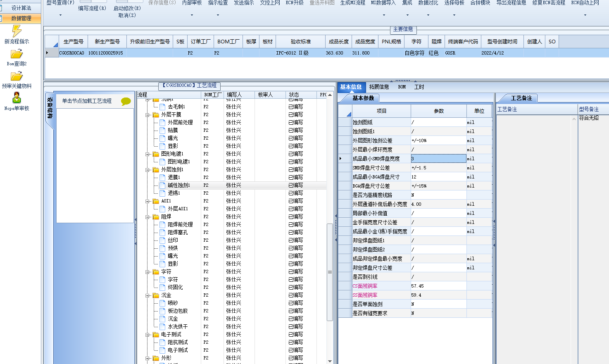Viewport: 609px width, 364px height.
Task: Edit the 成品最小SMD焊盘宽度 parameter value field
Action: point(438,159)
